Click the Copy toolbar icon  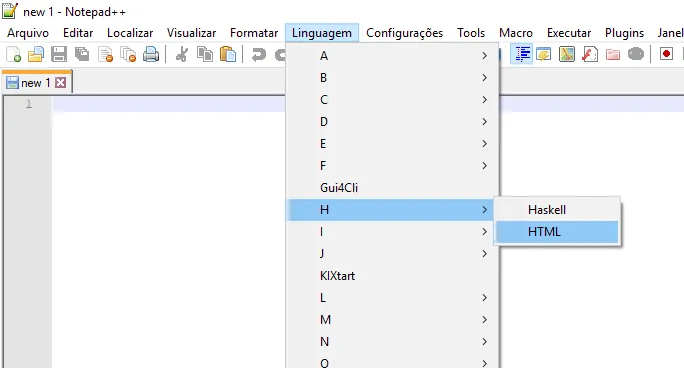point(205,55)
